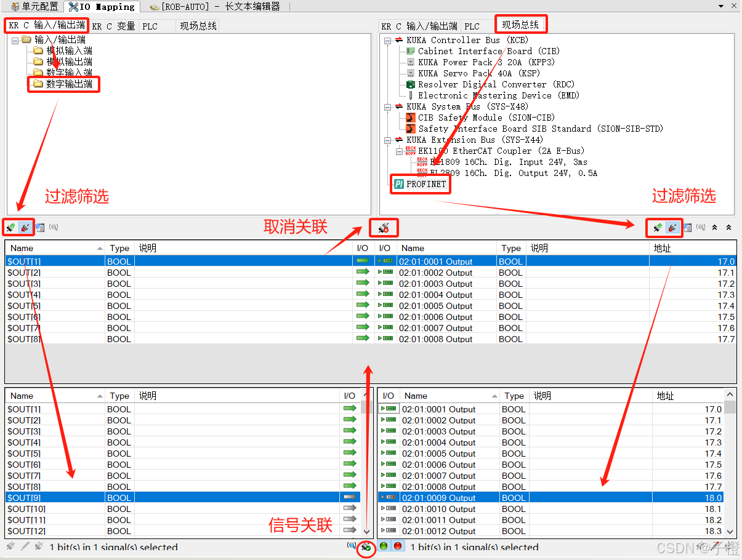Click the 模拟输入端 folder icon
The height and width of the screenshot is (560, 742).
38,50
